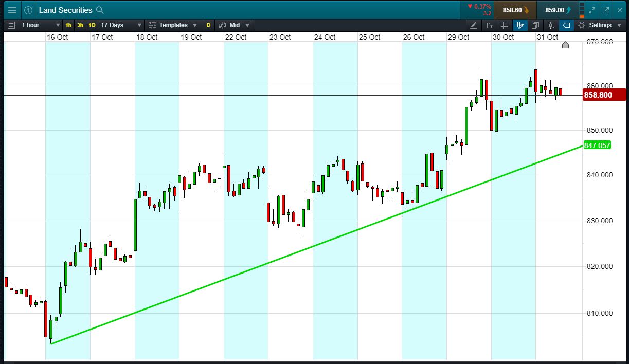Click the grey alert marker near 870.000

565,45
